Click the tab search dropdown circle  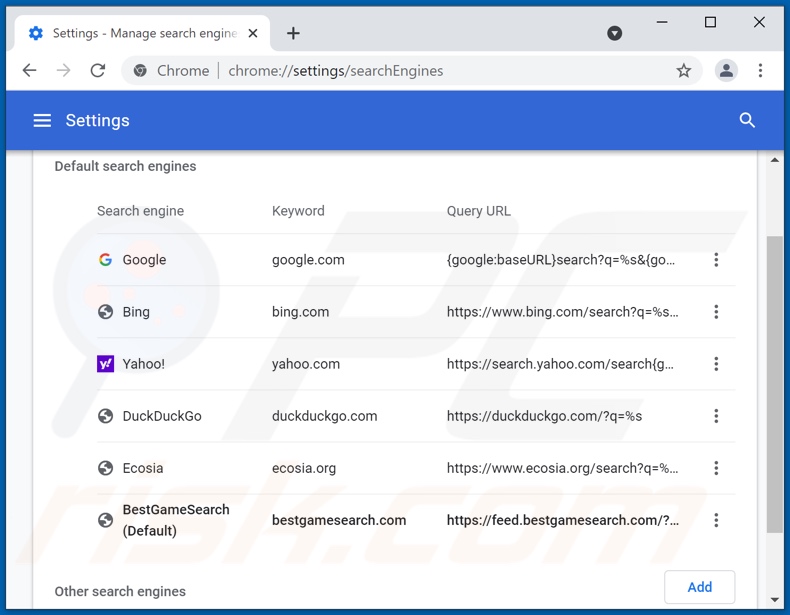point(614,33)
